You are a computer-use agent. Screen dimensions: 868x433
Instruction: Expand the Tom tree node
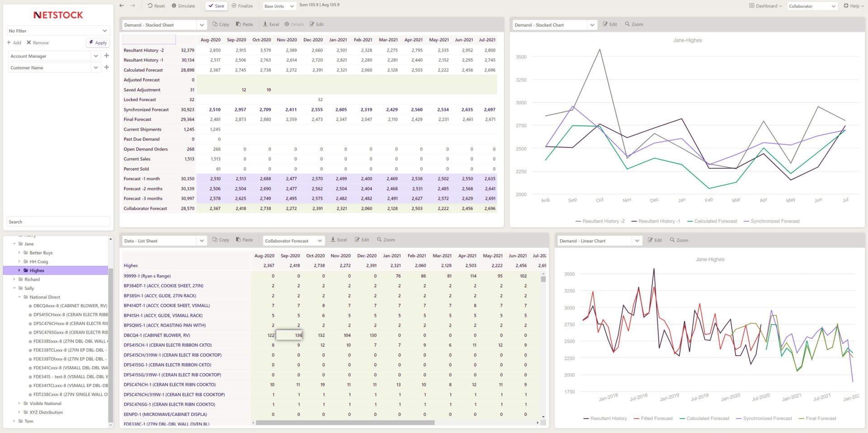tap(14, 421)
